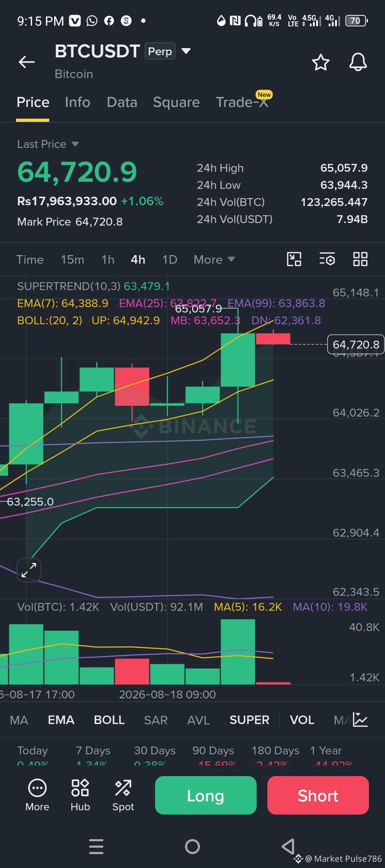Select 1D chart interval
385x868 pixels.
pos(170,259)
